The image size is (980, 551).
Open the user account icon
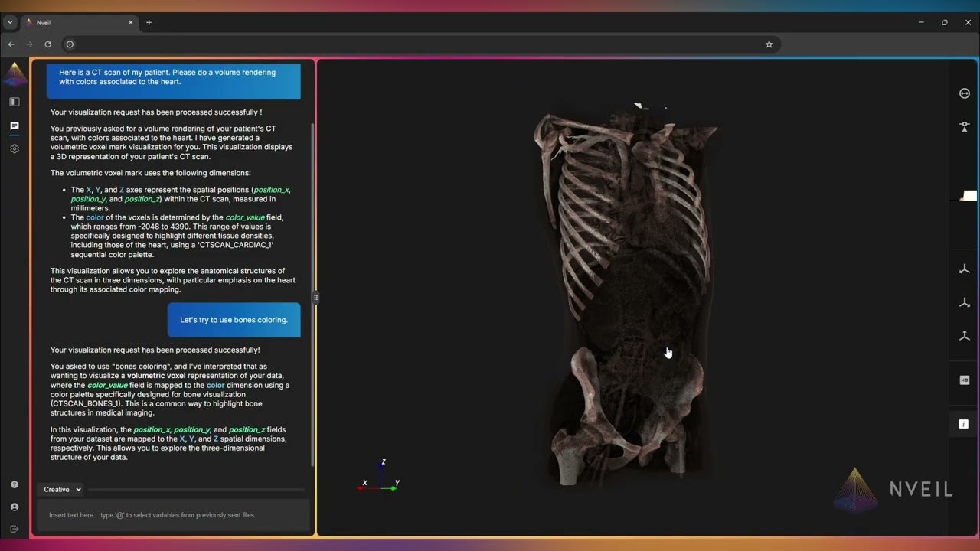(15, 507)
